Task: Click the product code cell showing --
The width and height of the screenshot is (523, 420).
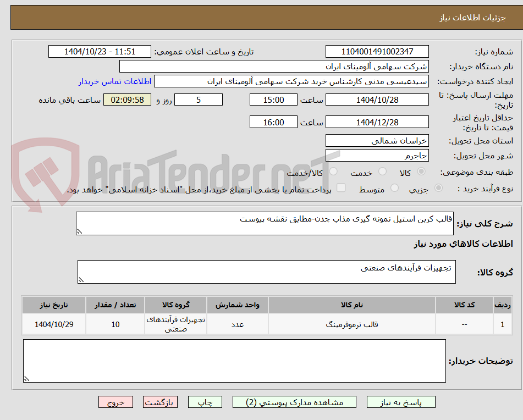Action: (464, 324)
